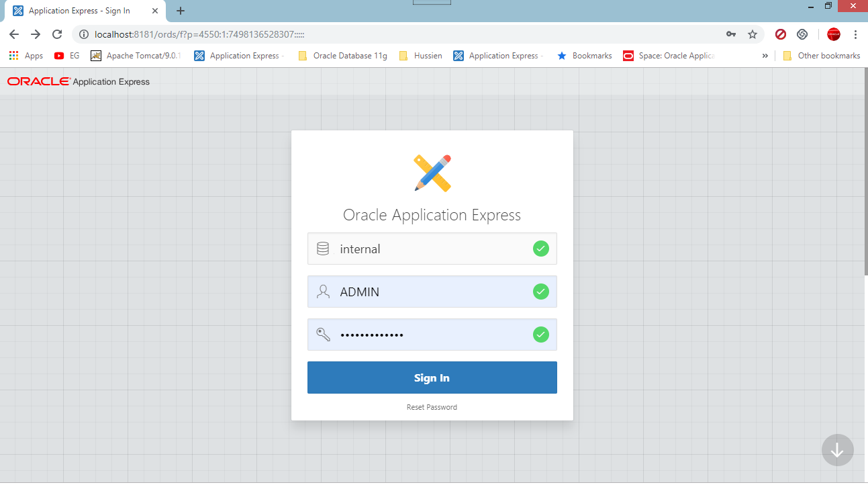Viewport: 868px width, 487px height.
Task: Click the red ad-blocker extension icon
Action: [780, 34]
